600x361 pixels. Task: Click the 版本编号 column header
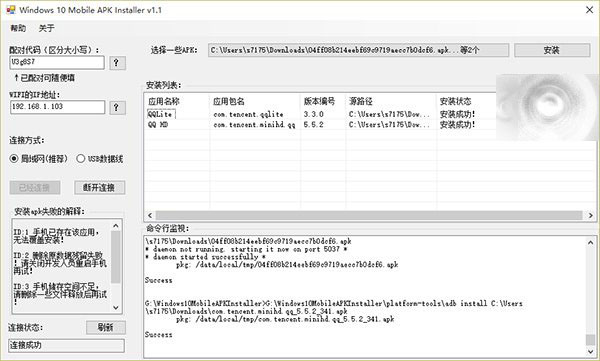click(x=320, y=101)
